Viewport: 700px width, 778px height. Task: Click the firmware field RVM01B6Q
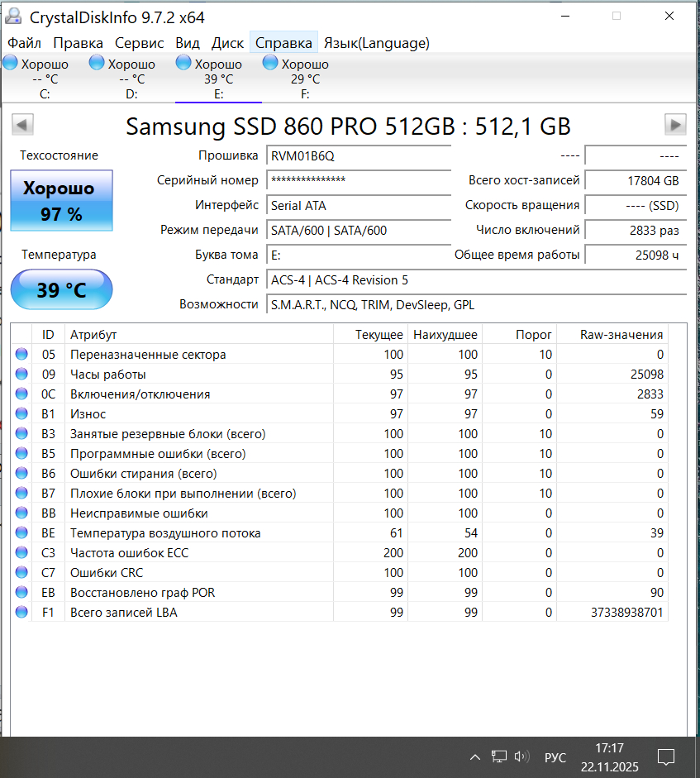[x=359, y=155]
